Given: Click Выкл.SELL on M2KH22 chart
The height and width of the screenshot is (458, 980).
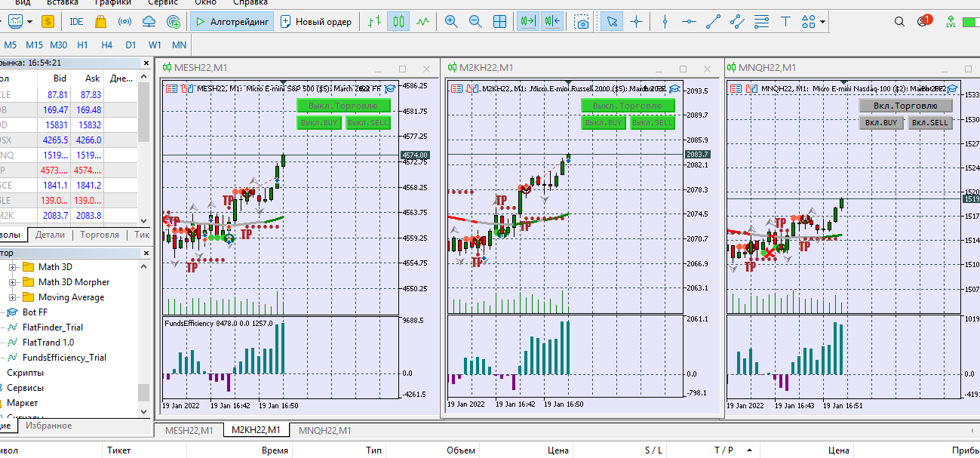Looking at the screenshot, I should (x=653, y=123).
